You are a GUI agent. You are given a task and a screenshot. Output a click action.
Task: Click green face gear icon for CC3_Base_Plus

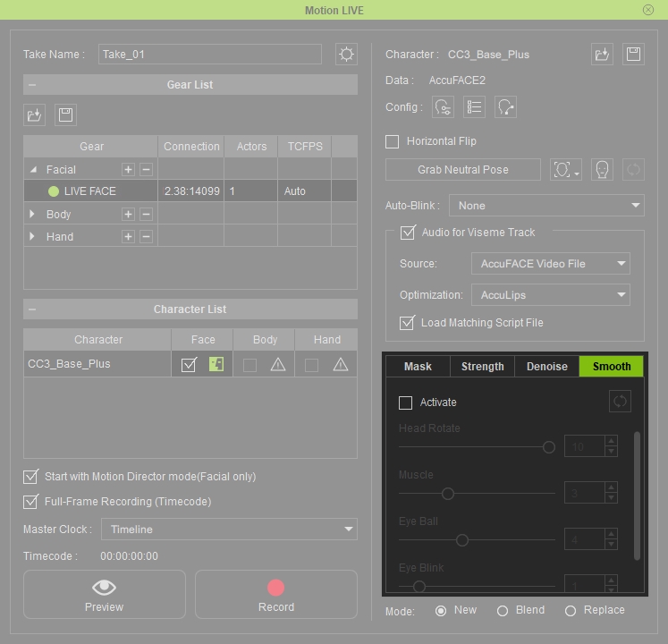click(216, 364)
